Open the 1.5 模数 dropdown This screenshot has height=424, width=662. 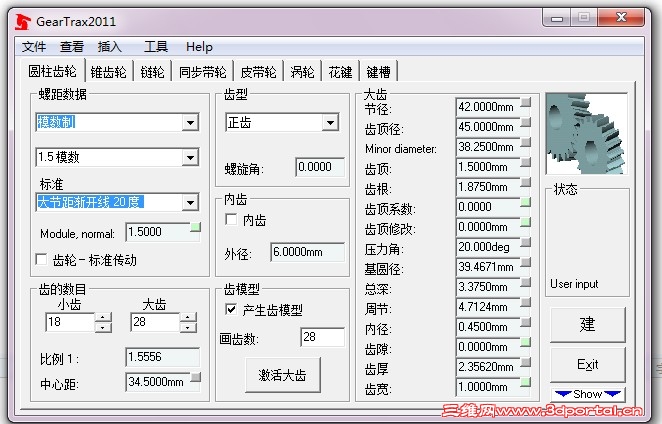190,158
